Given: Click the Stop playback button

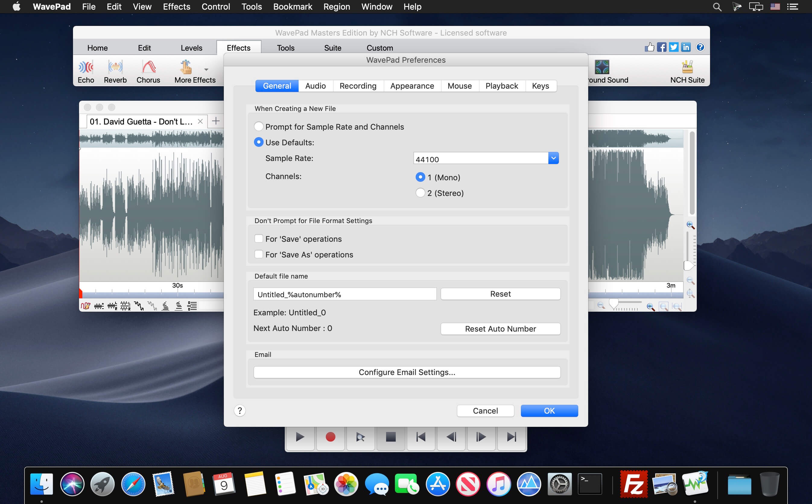Looking at the screenshot, I should (391, 437).
